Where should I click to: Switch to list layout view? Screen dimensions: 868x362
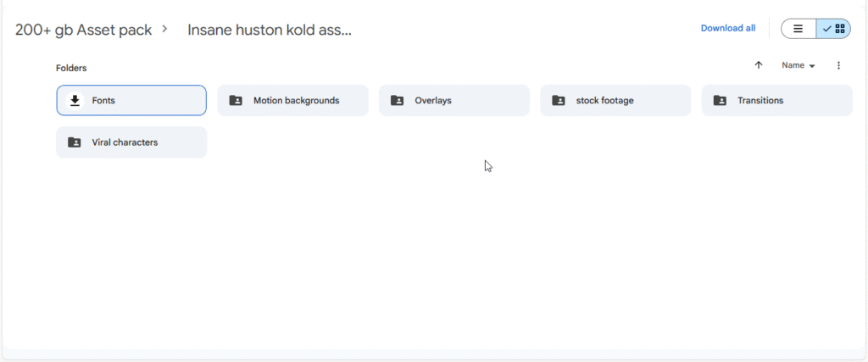(x=798, y=29)
